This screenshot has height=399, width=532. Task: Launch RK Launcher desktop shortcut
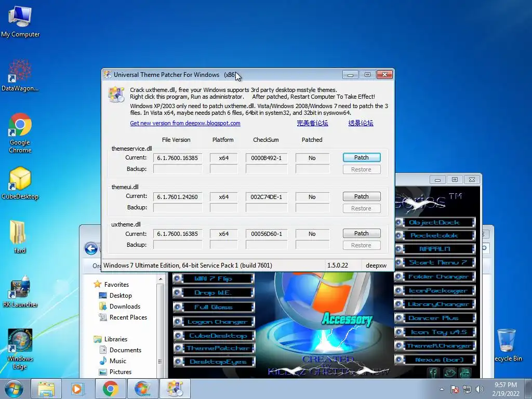pyautogui.click(x=20, y=291)
